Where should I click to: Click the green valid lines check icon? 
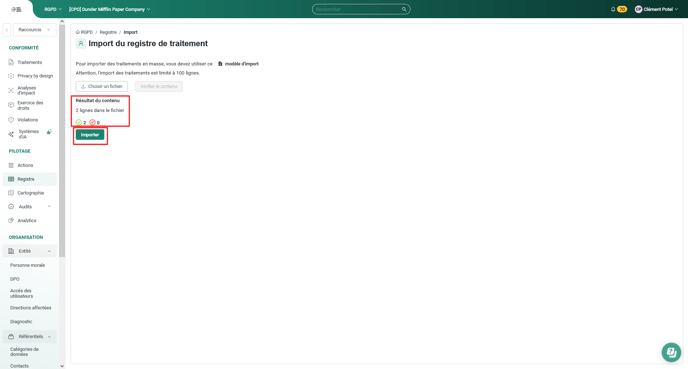(x=79, y=122)
